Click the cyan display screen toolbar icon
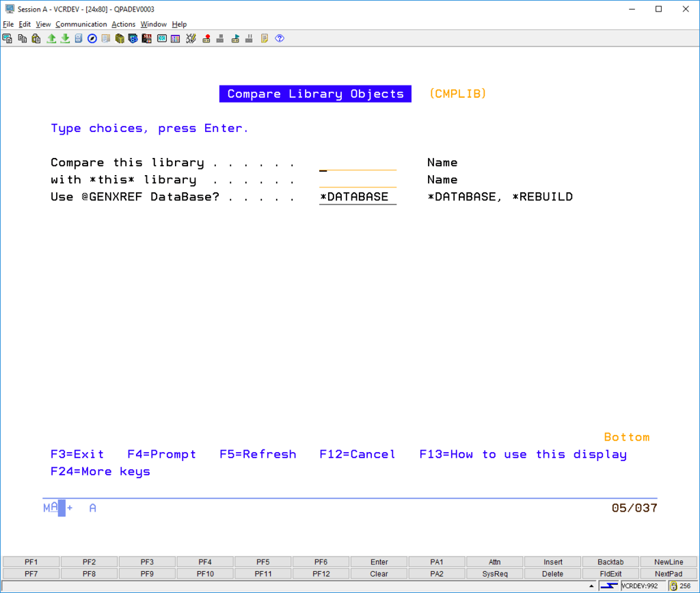Screen dimensions: 700x593 (161, 38)
